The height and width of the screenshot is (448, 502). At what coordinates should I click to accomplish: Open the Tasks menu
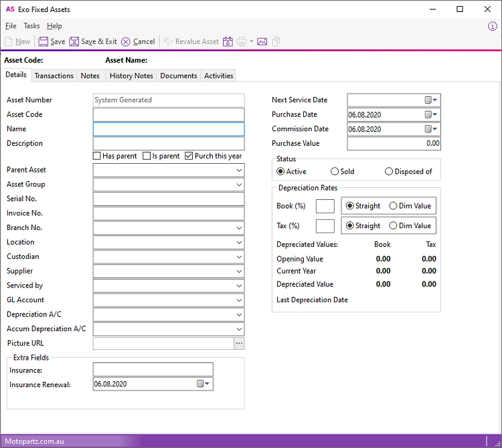click(31, 26)
